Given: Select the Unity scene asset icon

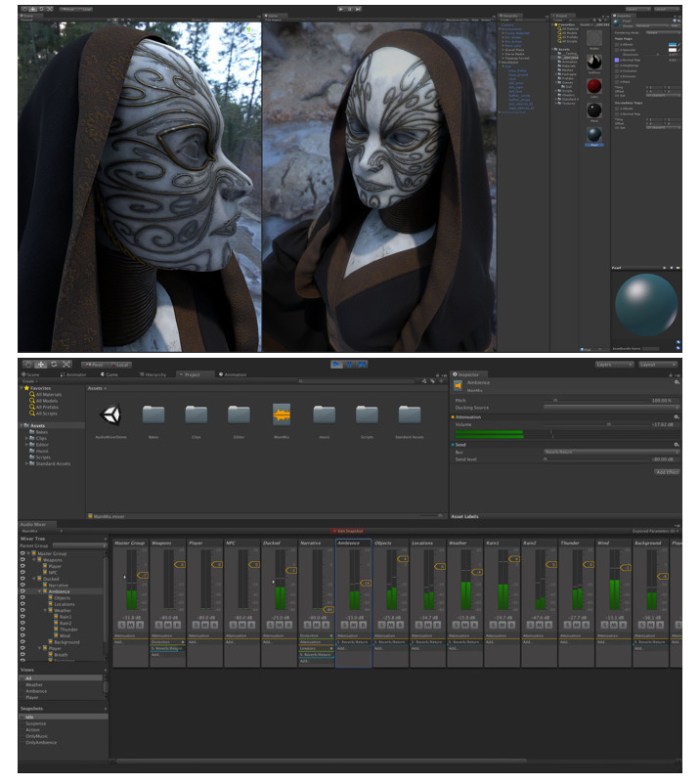Looking at the screenshot, I should [x=110, y=414].
